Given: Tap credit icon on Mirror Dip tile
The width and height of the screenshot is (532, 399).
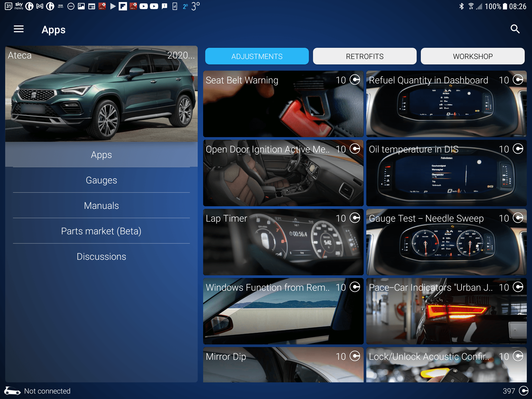Looking at the screenshot, I should click(355, 356).
